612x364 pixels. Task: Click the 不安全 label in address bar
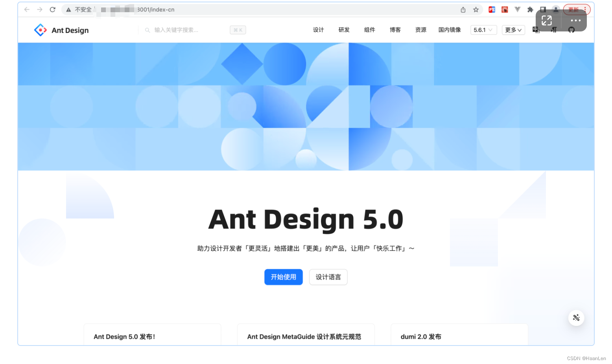point(83,10)
